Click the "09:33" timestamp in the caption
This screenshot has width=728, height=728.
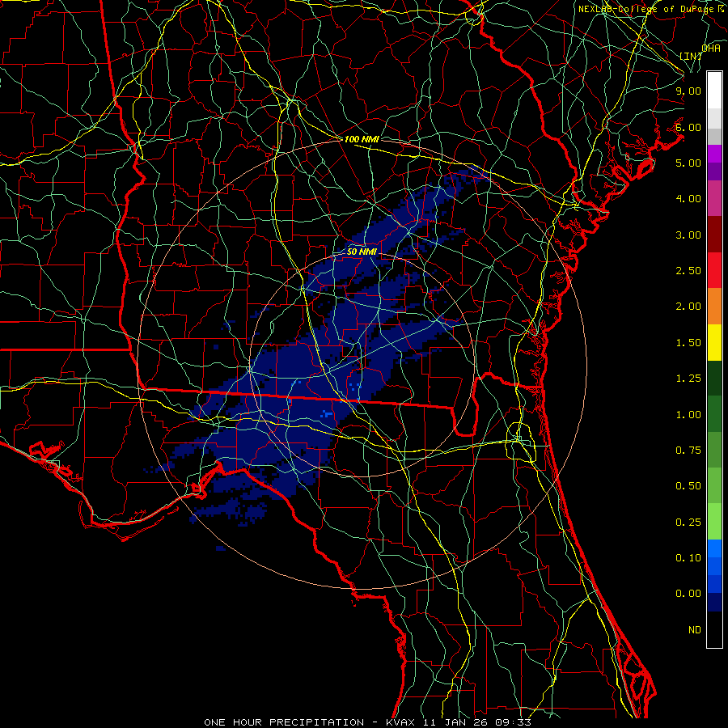pos(514,722)
